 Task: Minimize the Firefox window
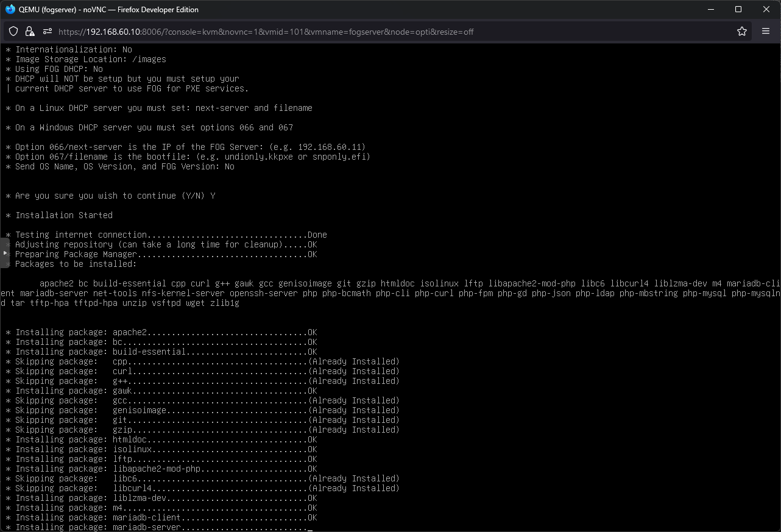coord(710,9)
